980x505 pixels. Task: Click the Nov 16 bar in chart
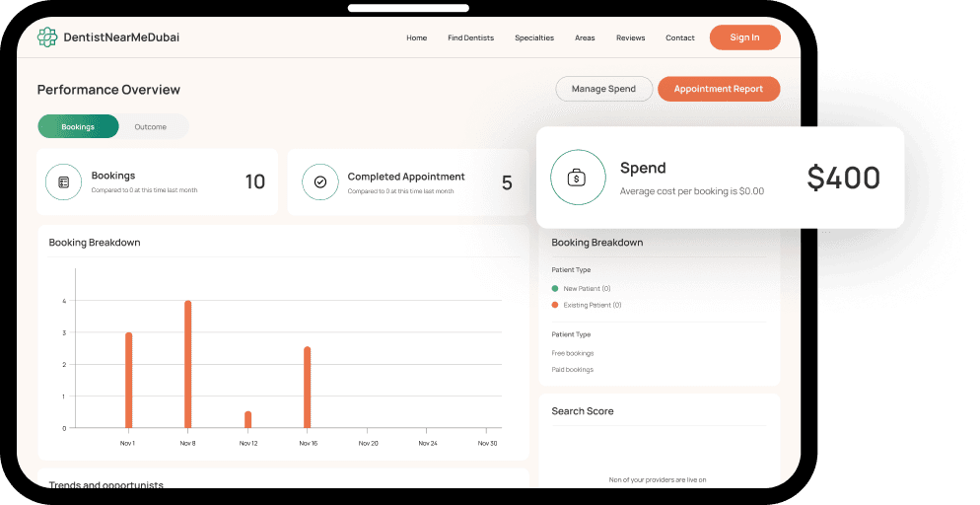tap(307, 388)
